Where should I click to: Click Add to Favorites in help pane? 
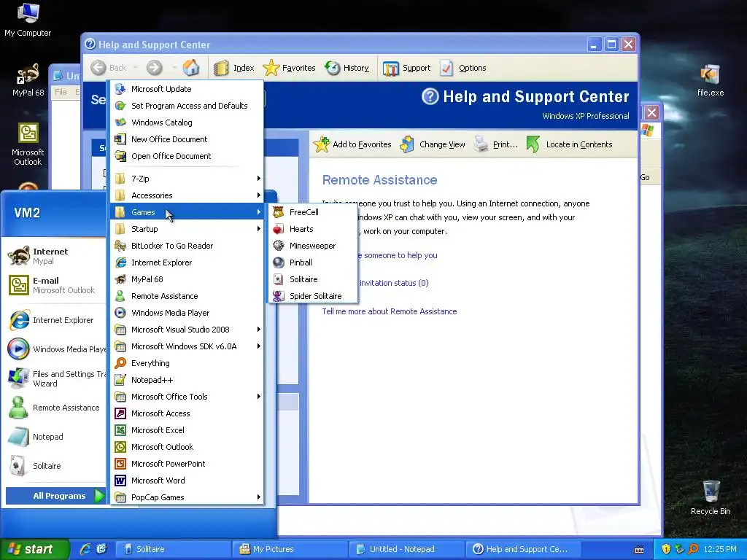point(352,144)
